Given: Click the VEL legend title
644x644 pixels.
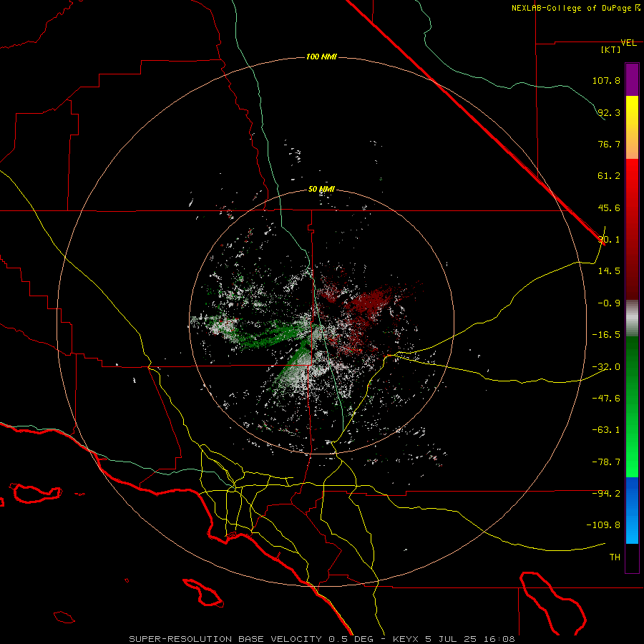Looking at the screenshot, I should click(x=628, y=43).
